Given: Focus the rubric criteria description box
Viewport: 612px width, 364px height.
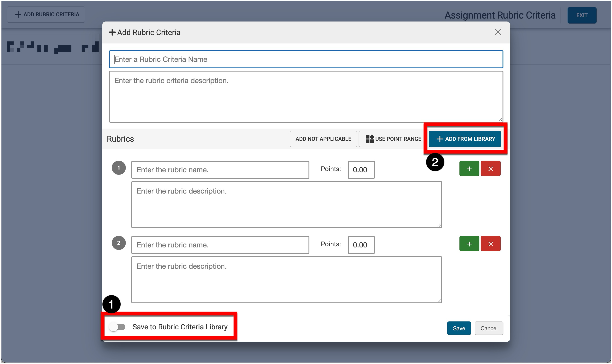Looking at the screenshot, I should click(306, 97).
